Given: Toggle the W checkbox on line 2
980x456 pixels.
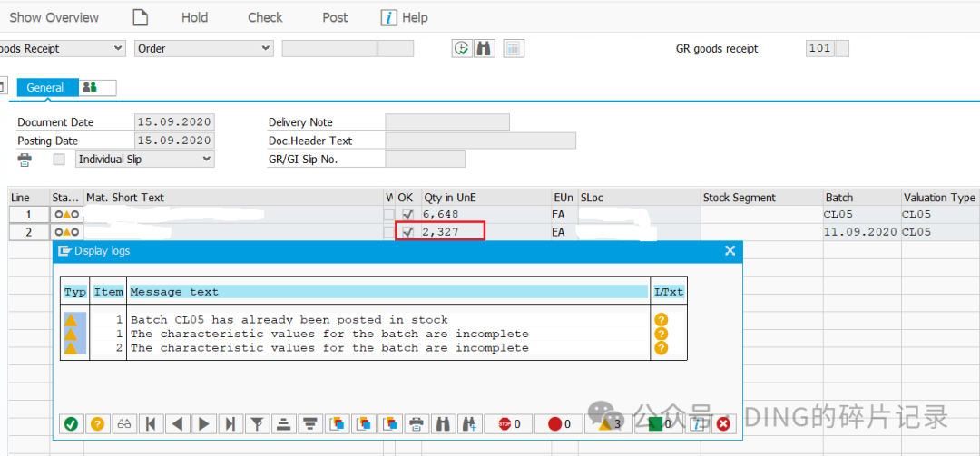Looking at the screenshot, I should click(x=388, y=232).
